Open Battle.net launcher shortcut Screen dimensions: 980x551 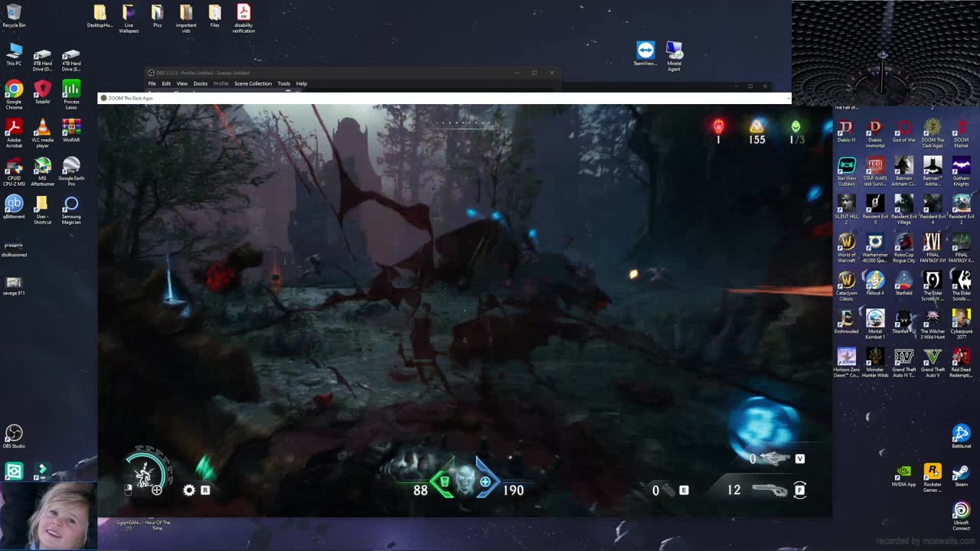click(961, 437)
